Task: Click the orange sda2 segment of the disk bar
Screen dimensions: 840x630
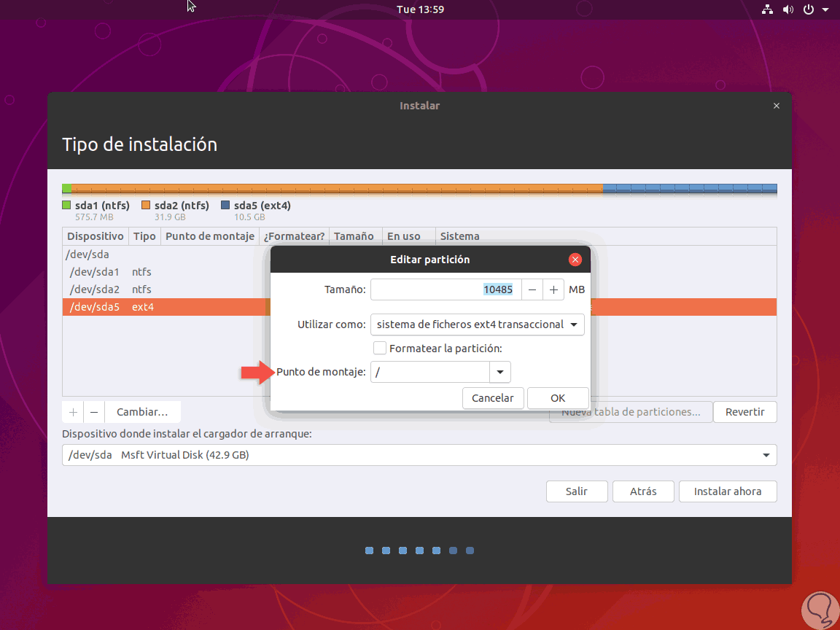Action: pos(337,189)
